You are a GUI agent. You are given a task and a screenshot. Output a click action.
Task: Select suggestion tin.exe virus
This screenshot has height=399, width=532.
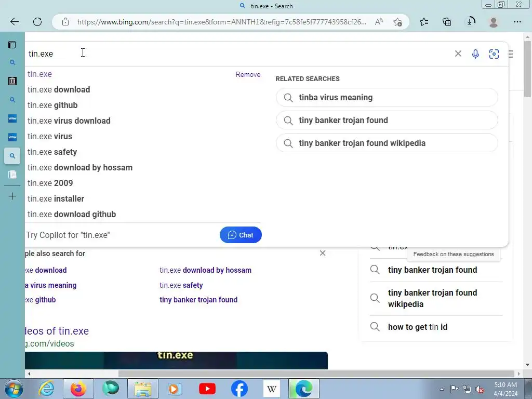(x=50, y=137)
